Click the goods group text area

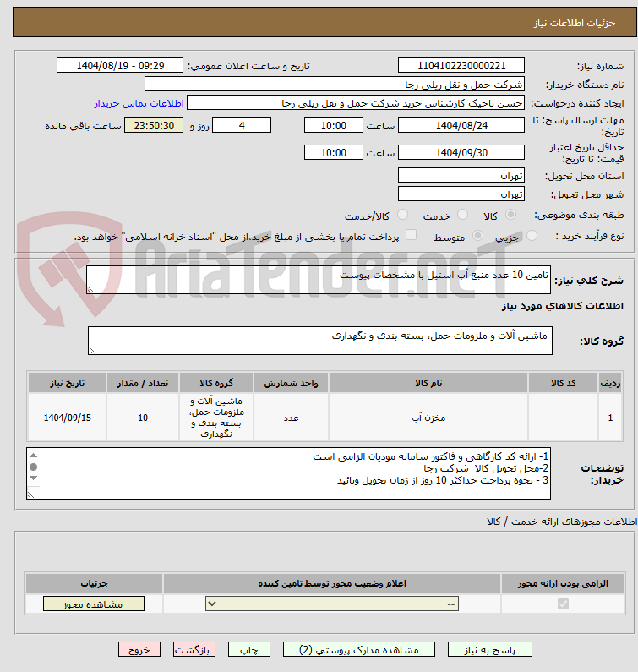click(320, 341)
